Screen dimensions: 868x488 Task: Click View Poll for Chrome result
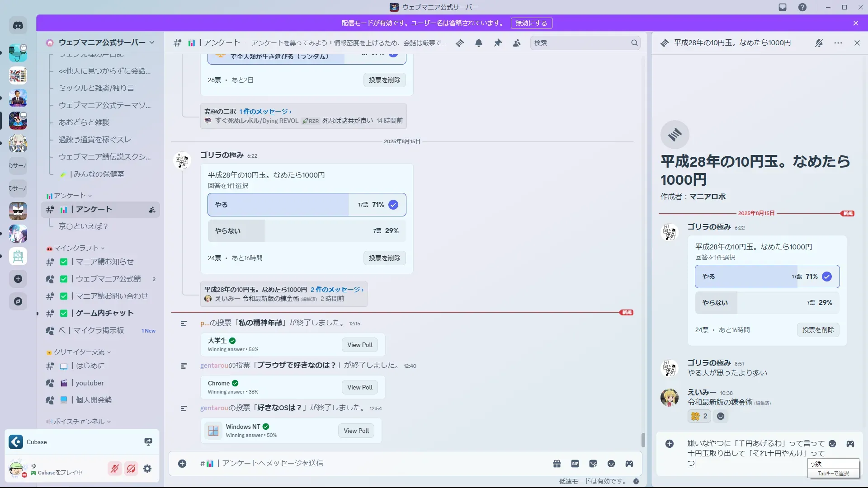360,387
